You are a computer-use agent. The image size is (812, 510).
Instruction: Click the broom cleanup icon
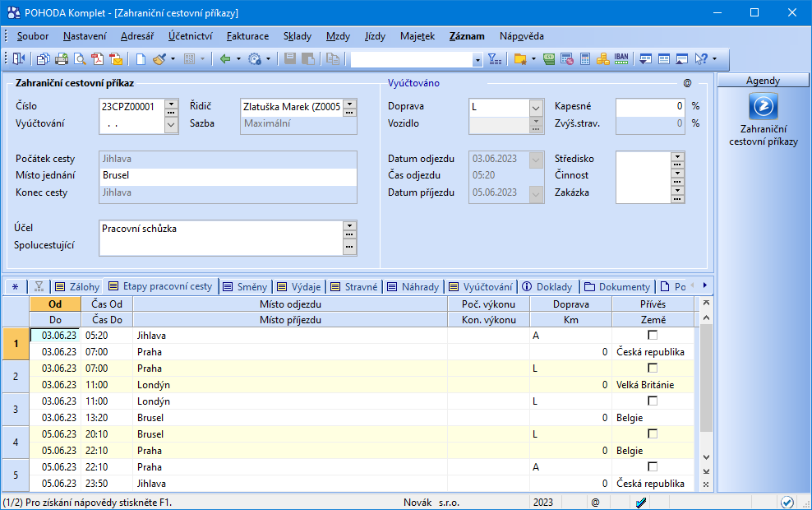pos(159,58)
